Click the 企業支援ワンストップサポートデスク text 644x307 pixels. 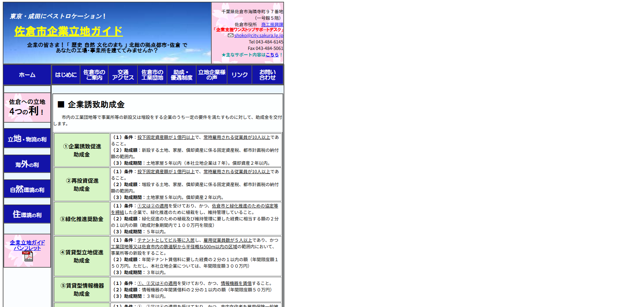pyautogui.click(x=249, y=30)
